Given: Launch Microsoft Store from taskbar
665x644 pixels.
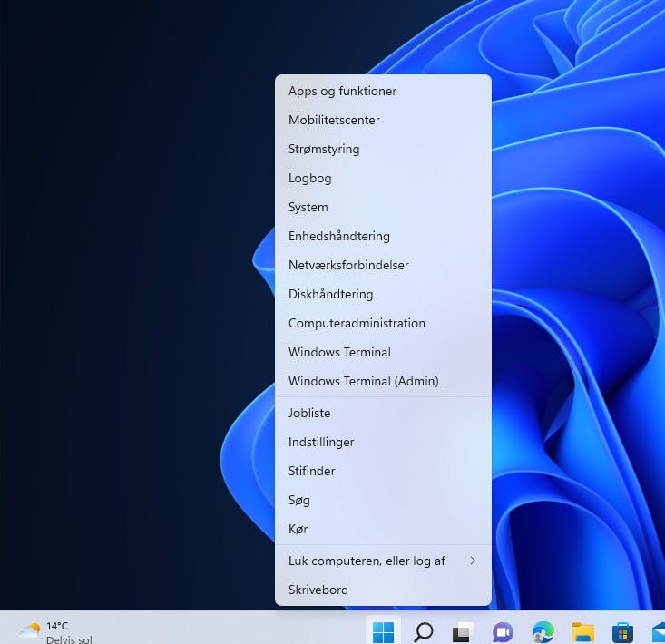Looking at the screenshot, I should [x=622, y=633].
